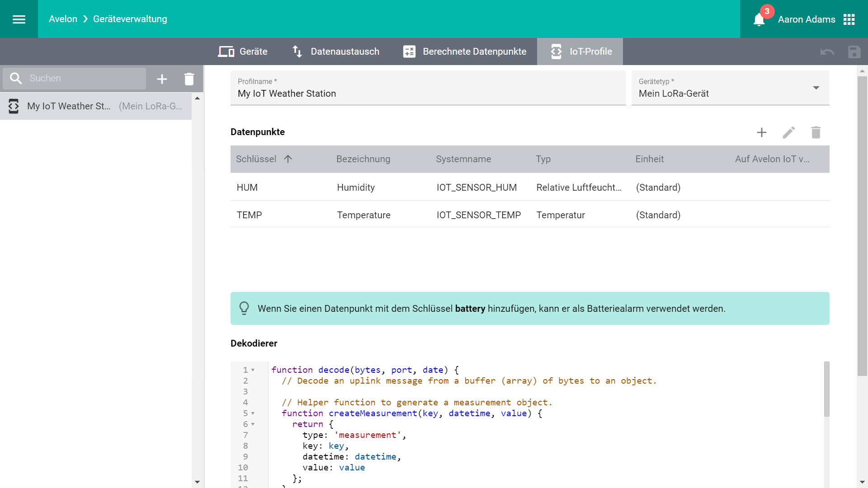Viewport: 868px width, 488px height.
Task: Add a new Datenpunkt
Action: pos(762,132)
